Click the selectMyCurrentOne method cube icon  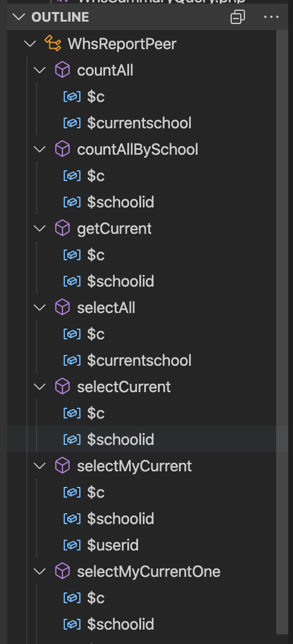pos(62,571)
